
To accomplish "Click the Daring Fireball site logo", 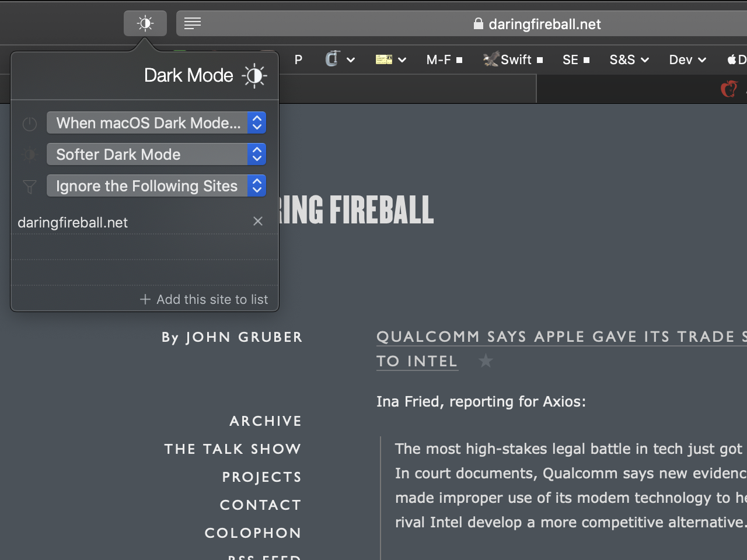I will click(356, 210).
